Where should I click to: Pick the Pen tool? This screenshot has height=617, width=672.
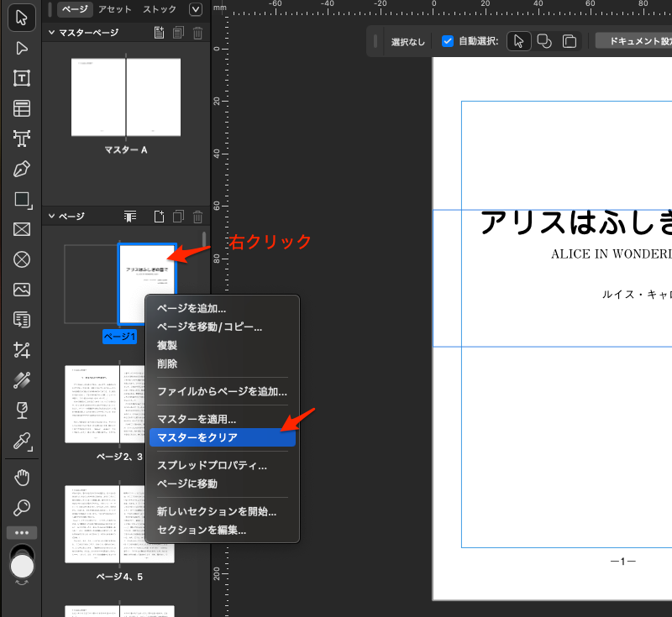(22, 169)
